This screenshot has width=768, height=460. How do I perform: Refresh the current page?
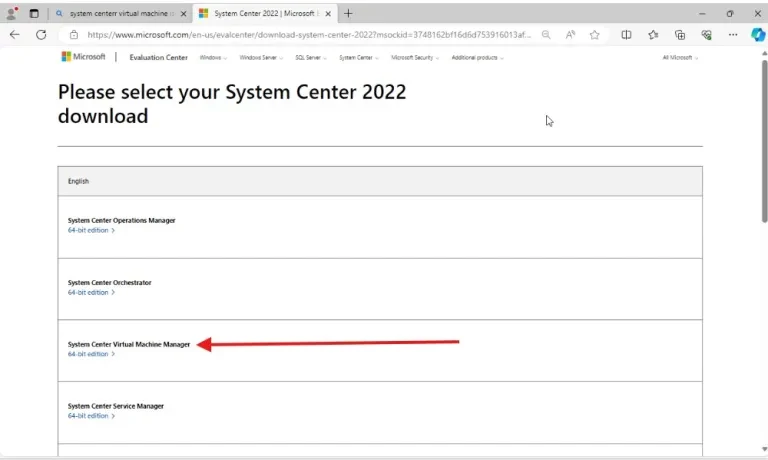click(41, 35)
